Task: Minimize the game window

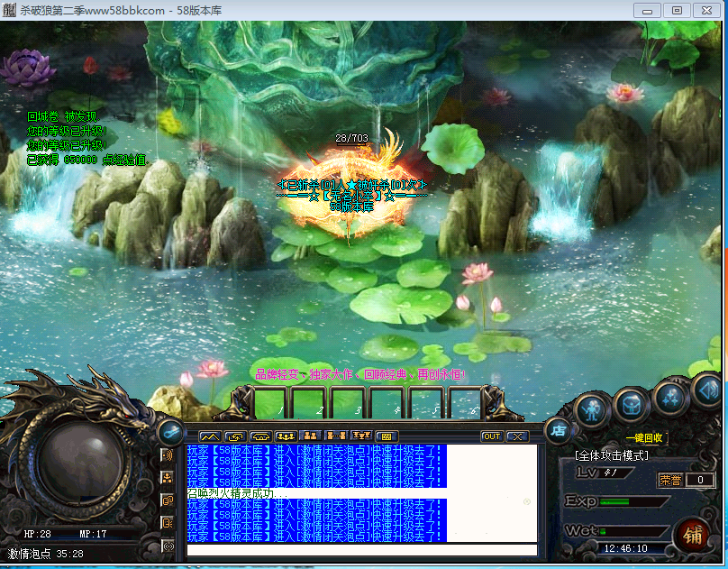Action: [x=647, y=10]
